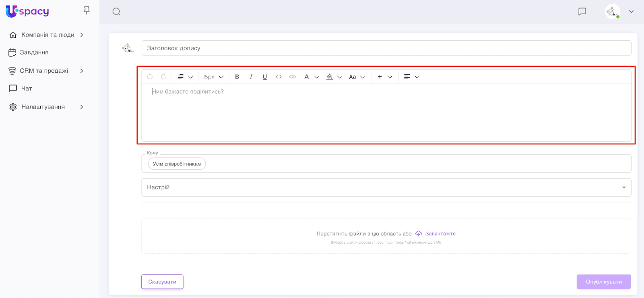Open search with the magnifier icon

tap(116, 12)
